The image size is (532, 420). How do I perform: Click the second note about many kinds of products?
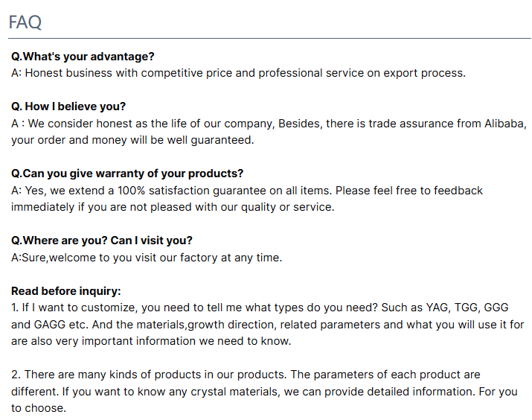click(264, 391)
